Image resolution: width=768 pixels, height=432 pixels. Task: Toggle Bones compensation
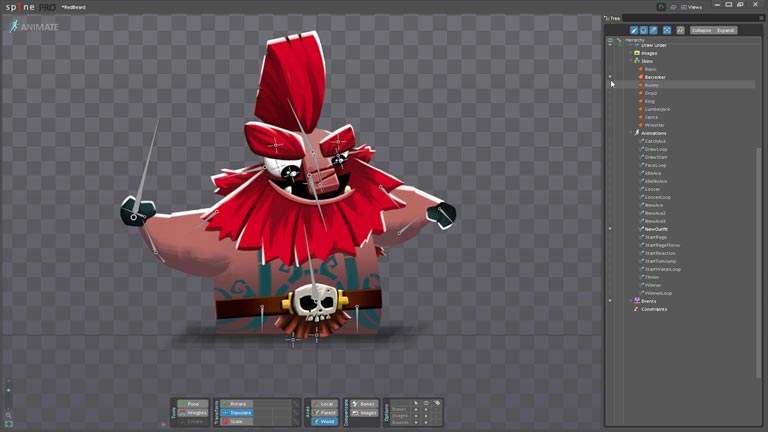(364, 404)
